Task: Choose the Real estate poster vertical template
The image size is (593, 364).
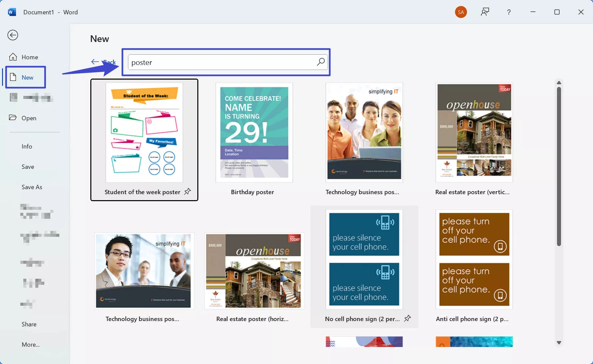Action: point(474,133)
